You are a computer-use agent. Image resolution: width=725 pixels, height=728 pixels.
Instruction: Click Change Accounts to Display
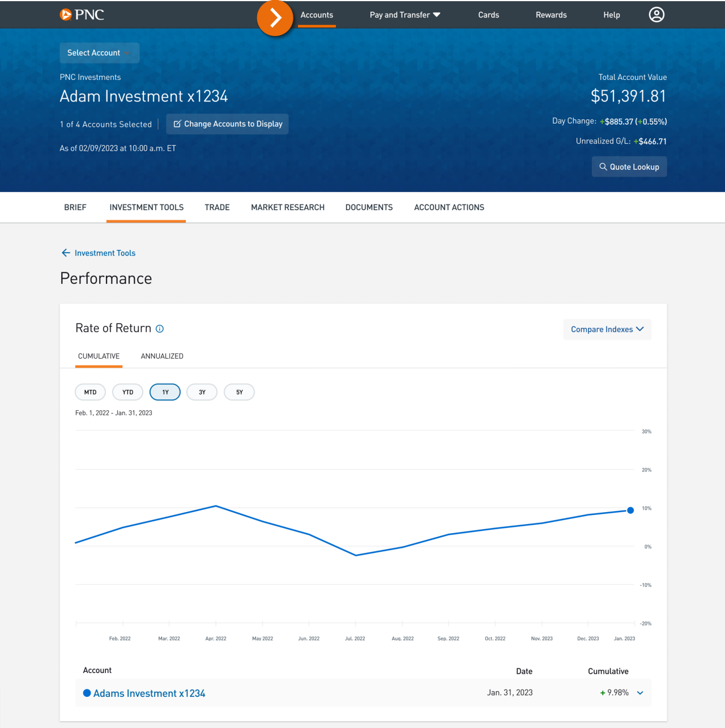[227, 124]
